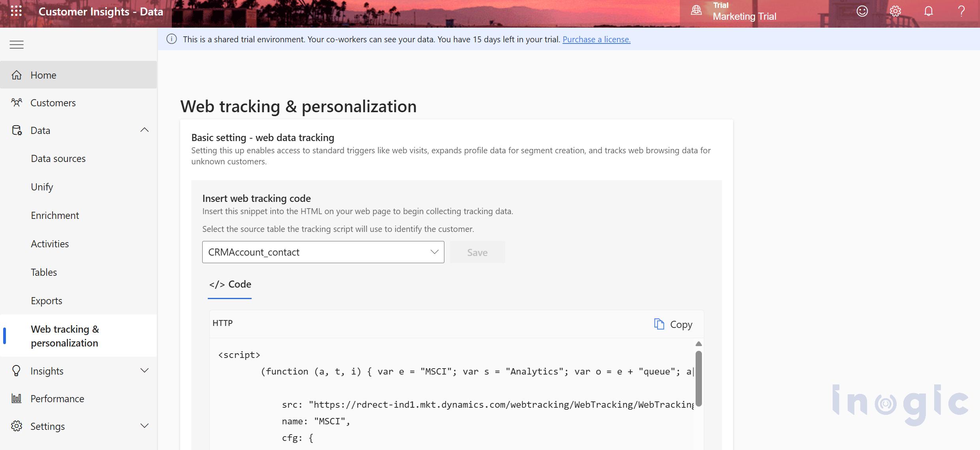Click the Copy button label

(x=681, y=324)
